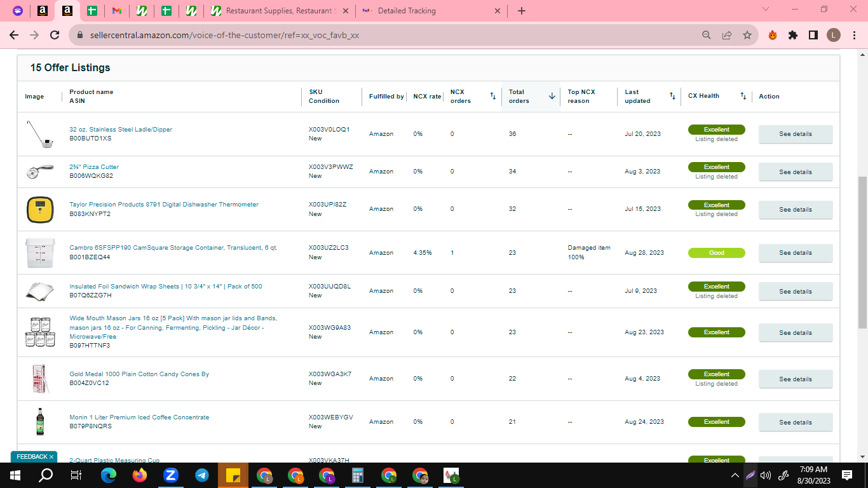Click the FEEDBACK button
Screen dimensions: 868x488
[x=31, y=457]
